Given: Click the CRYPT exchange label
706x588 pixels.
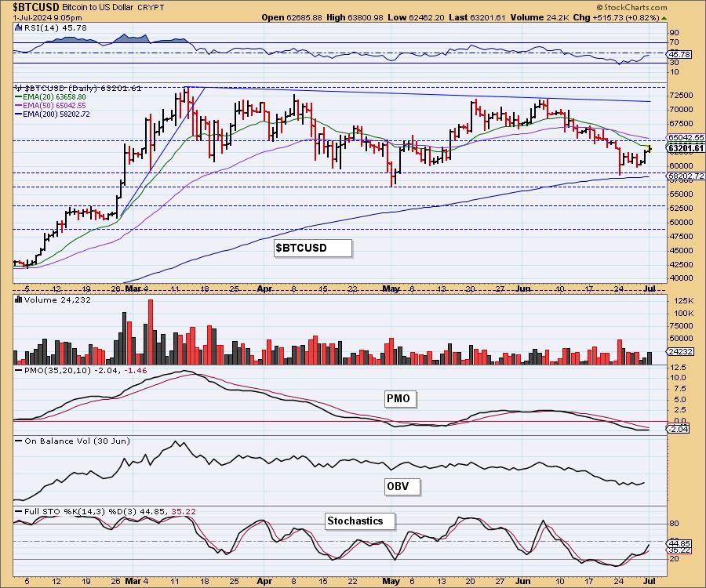Looking at the screenshot, I should click(151, 8).
